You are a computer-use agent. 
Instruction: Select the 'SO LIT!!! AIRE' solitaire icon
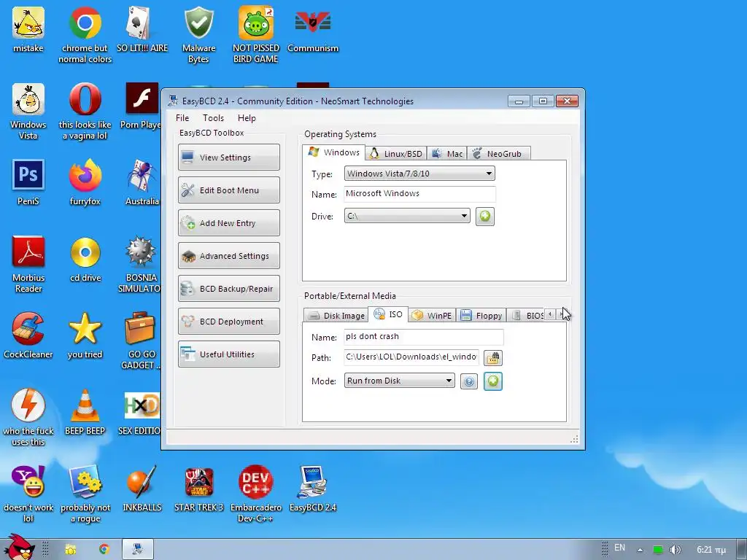pyautogui.click(x=142, y=29)
